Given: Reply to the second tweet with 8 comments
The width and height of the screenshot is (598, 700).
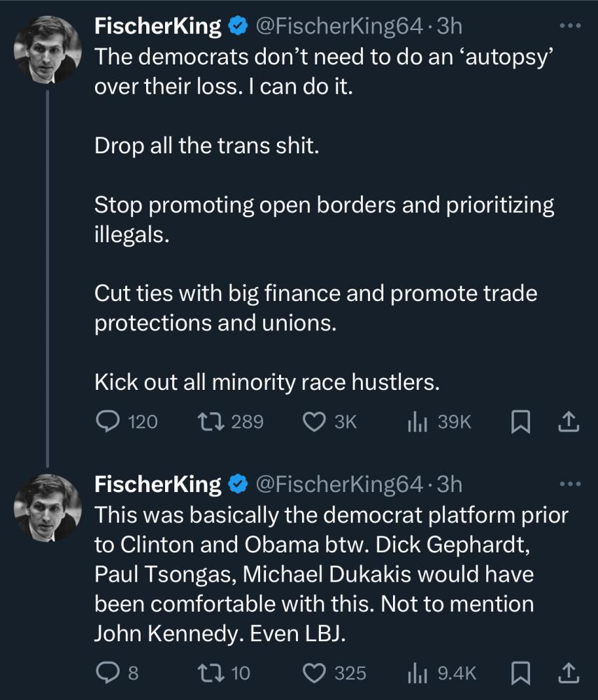Looking at the screenshot, I should pyautogui.click(x=118, y=673).
